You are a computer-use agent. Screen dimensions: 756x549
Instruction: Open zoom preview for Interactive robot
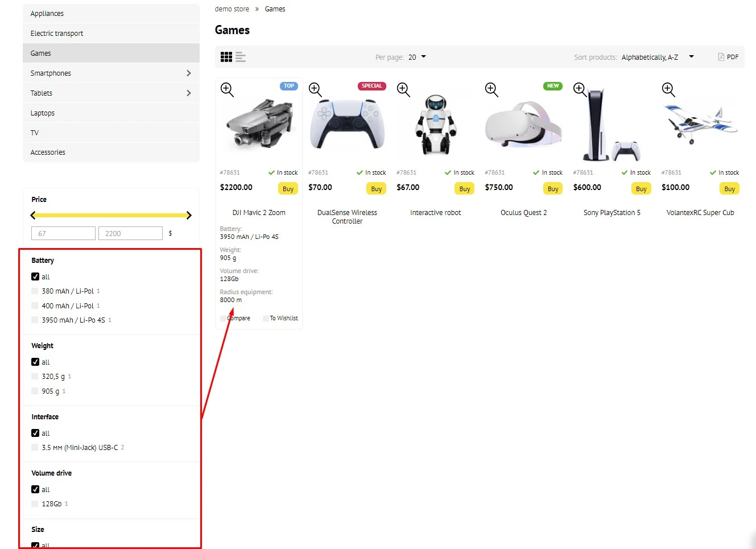pyautogui.click(x=403, y=89)
